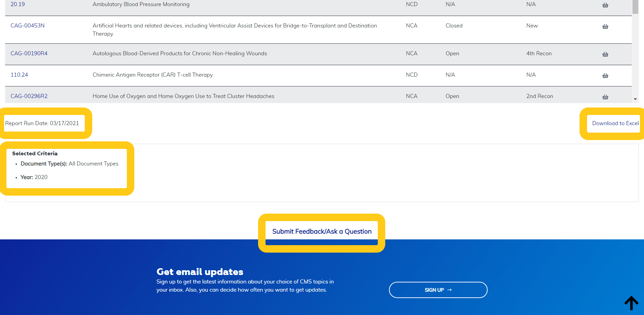Open NCD 110.24 link
Viewport: 644px width, 315px height.
[19, 75]
